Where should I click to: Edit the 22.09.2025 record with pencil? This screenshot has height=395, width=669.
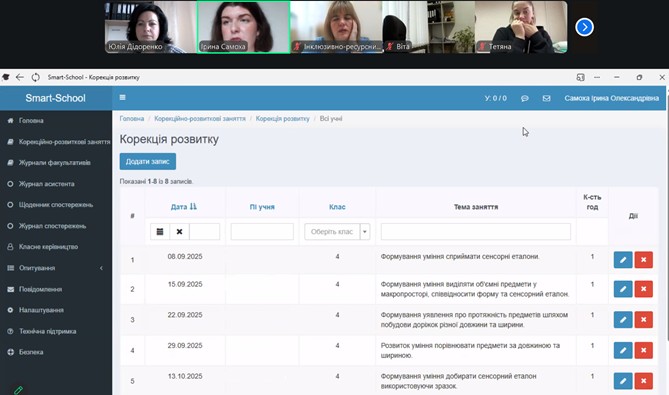[623, 319]
